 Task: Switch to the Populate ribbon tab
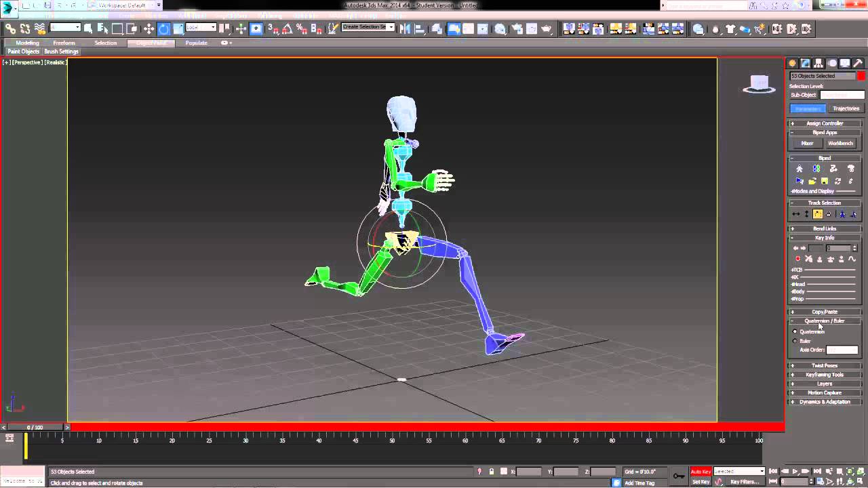pyautogui.click(x=197, y=43)
